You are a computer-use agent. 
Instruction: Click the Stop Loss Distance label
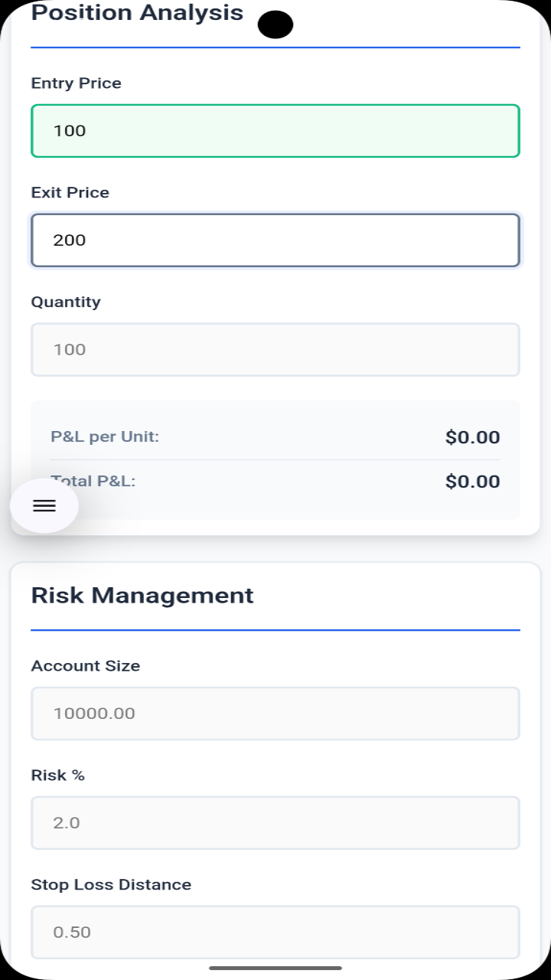[112, 884]
